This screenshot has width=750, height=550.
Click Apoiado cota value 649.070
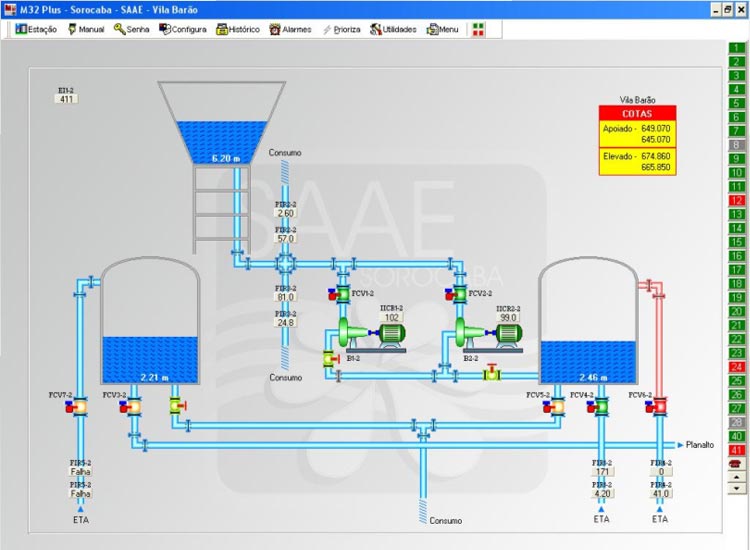pos(655,129)
